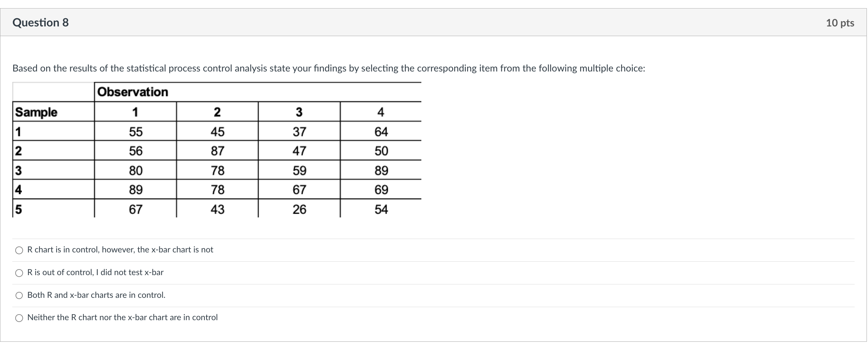Click the Observation table header cell
The height and width of the screenshot is (344, 868).
point(133,92)
